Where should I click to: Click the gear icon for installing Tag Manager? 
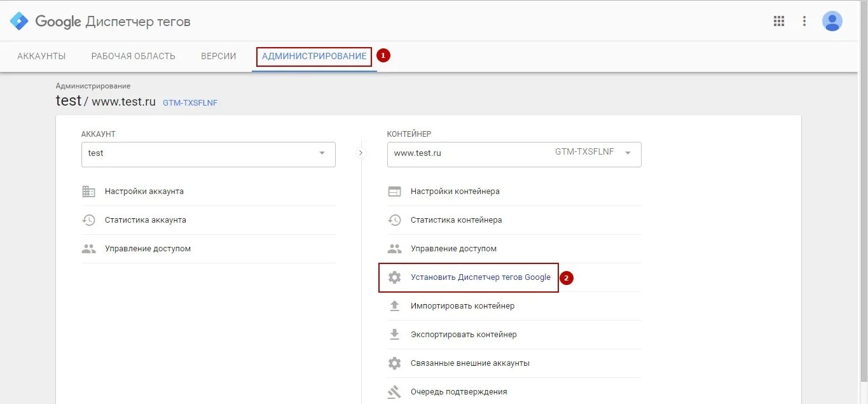[394, 277]
